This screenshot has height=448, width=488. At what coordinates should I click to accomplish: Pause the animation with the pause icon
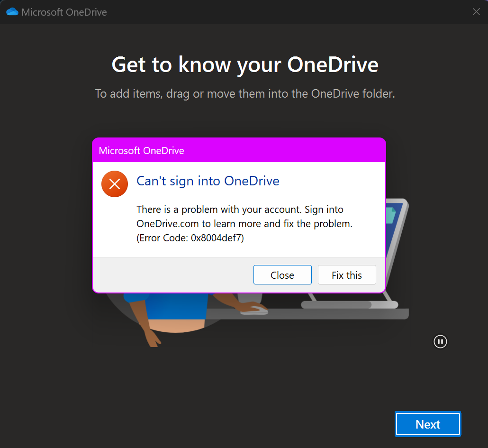(x=440, y=341)
